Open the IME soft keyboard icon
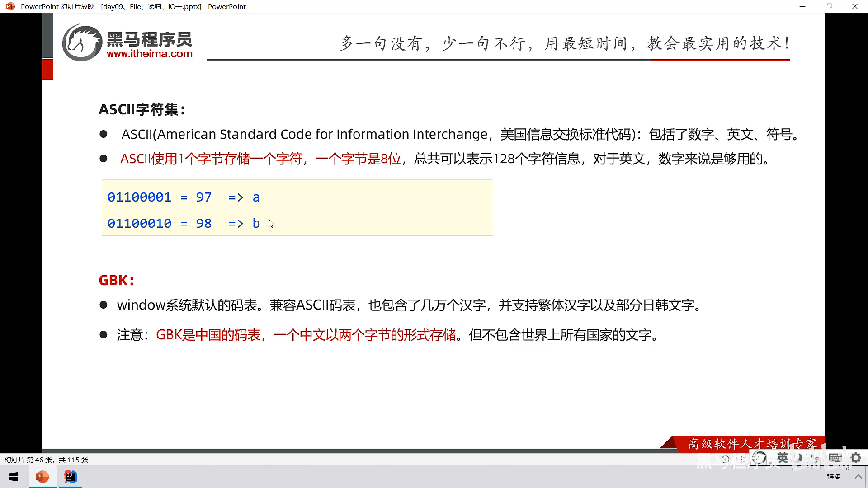 tap(835, 458)
